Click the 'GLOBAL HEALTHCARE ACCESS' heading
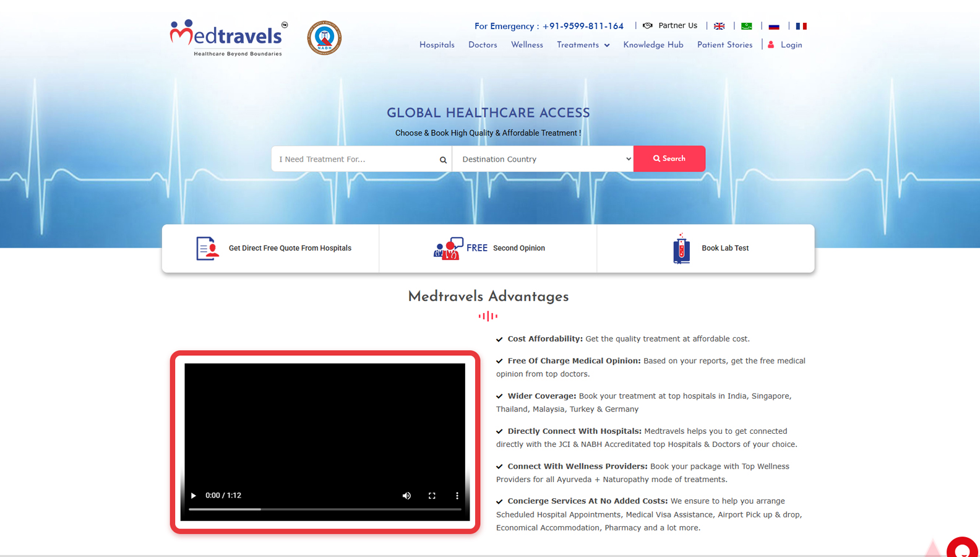 pyautogui.click(x=488, y=113)
